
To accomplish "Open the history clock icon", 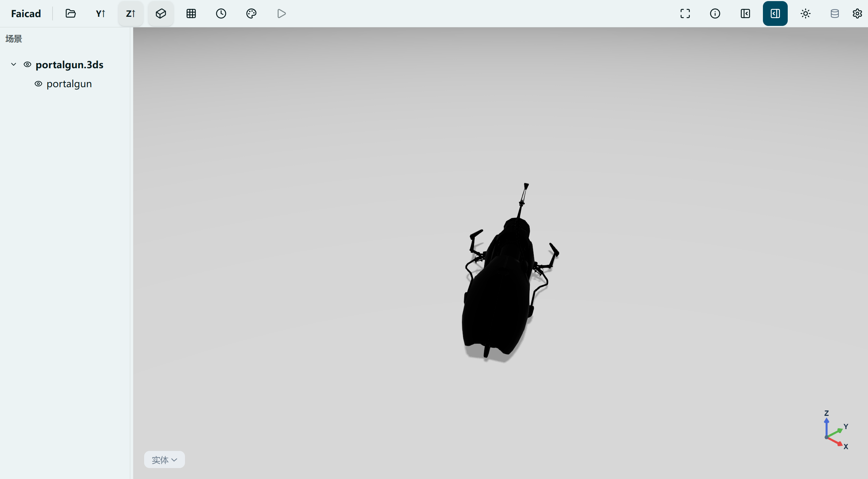I will (x=221, y=13).
